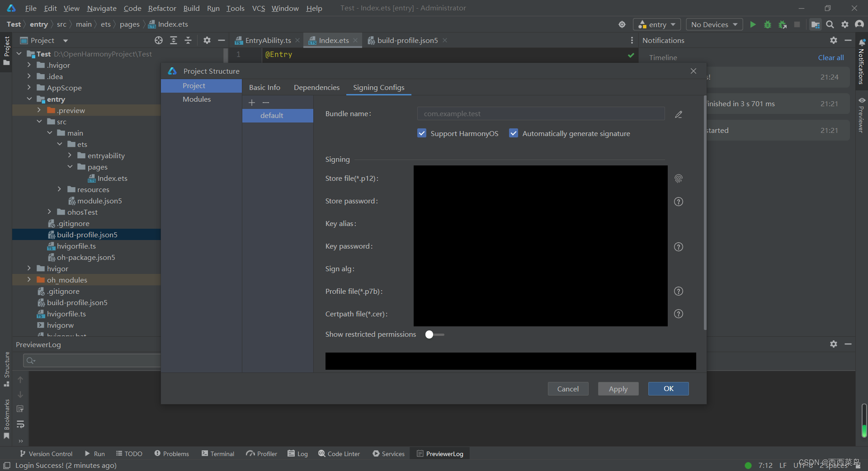Open the Refactor menu
The width and height of the screenshot is (868, 471).
click(162, 8)
